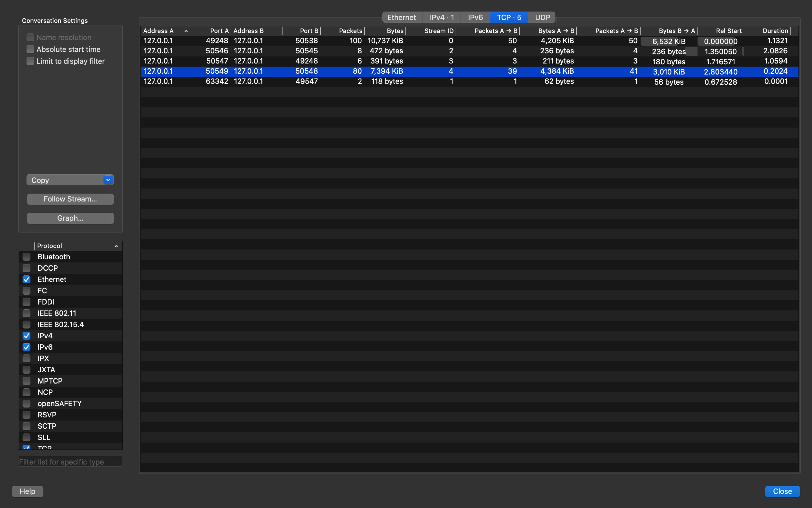This screenshot has height=508, width=812.
Task: Select conversation row with Port A 63342
Action: [x=469, y=81]
